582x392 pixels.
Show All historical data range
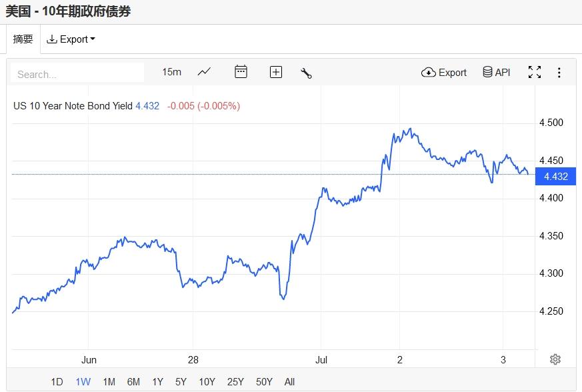click(289, 382)
